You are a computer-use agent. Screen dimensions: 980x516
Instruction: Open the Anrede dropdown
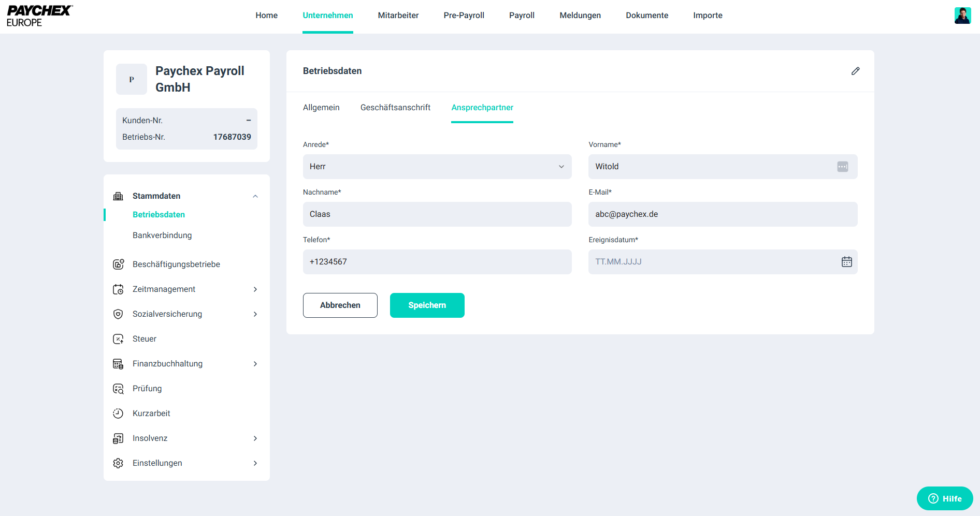coord(437,167)
